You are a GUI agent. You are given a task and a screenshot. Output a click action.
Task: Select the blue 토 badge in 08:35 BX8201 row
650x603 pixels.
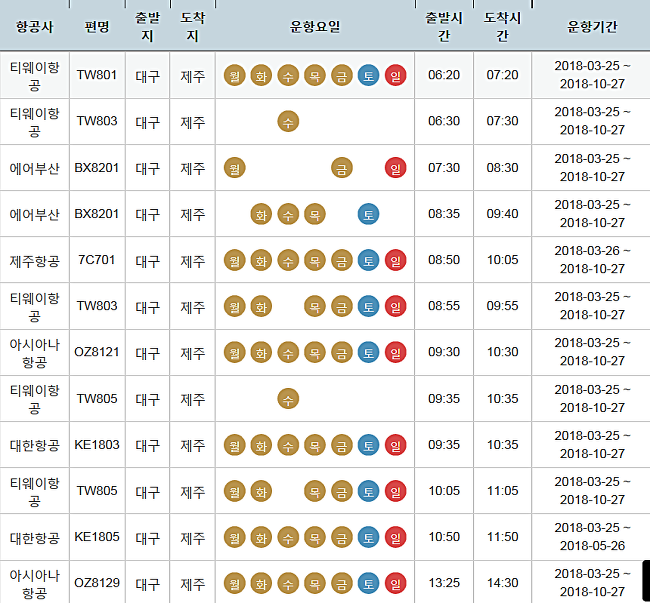click(x=369, y=214)
